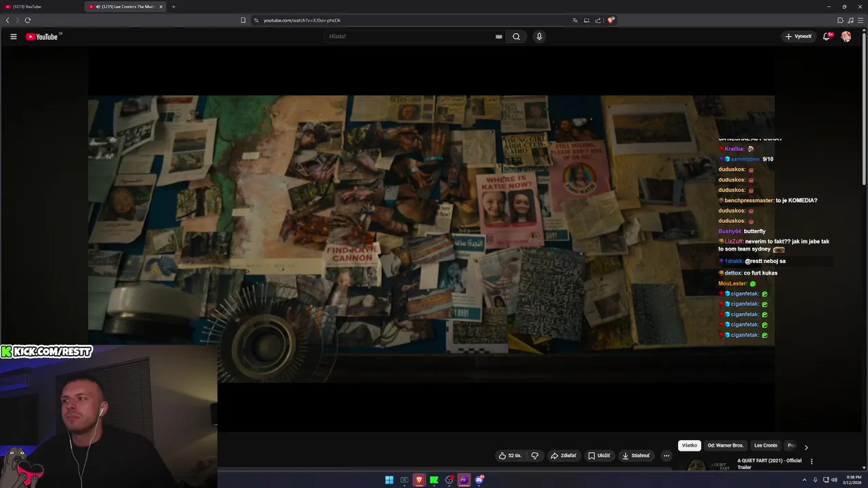Select the Od: Warner Bros. chip

tap(725, 445)
